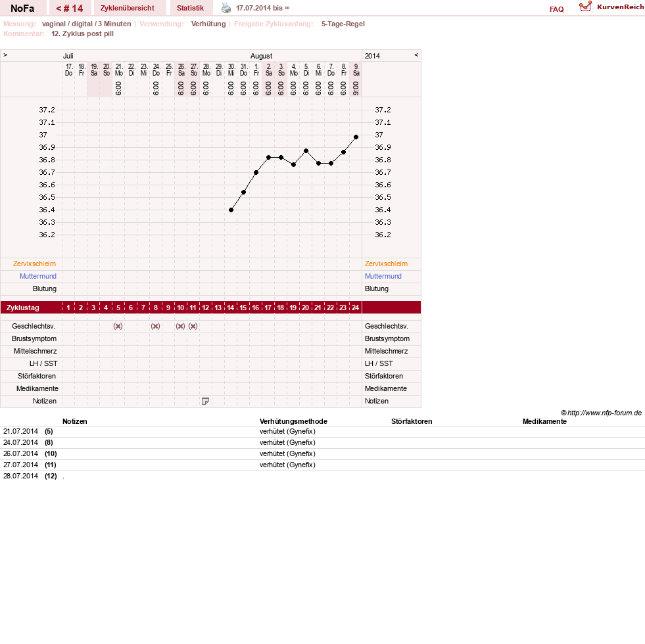Click the '5-Tage-Regel' value
The height and width of the screenshot is (644, 645).
tap(343, 24)
